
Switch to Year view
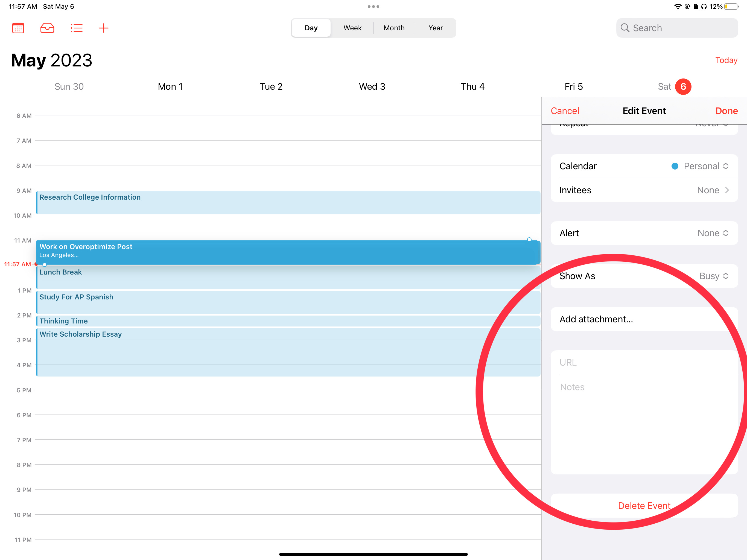tap(436, 28)
